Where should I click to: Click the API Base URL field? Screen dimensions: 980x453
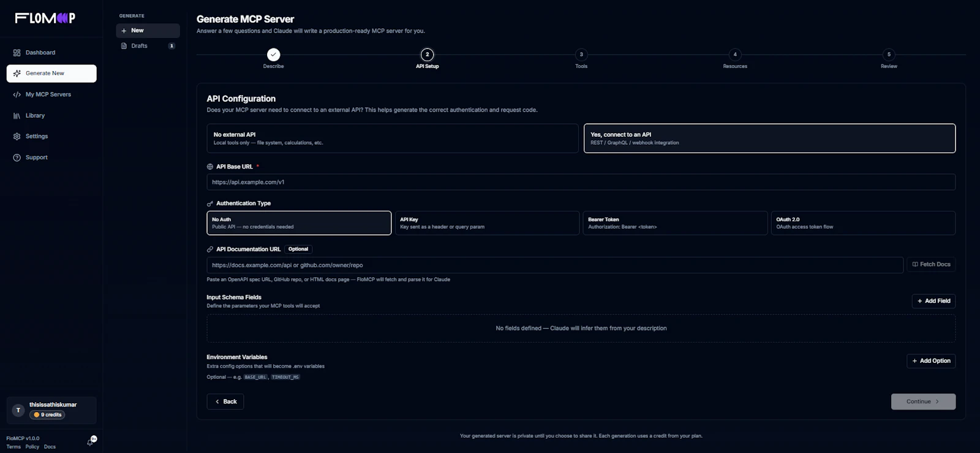[x=581, y=182]
